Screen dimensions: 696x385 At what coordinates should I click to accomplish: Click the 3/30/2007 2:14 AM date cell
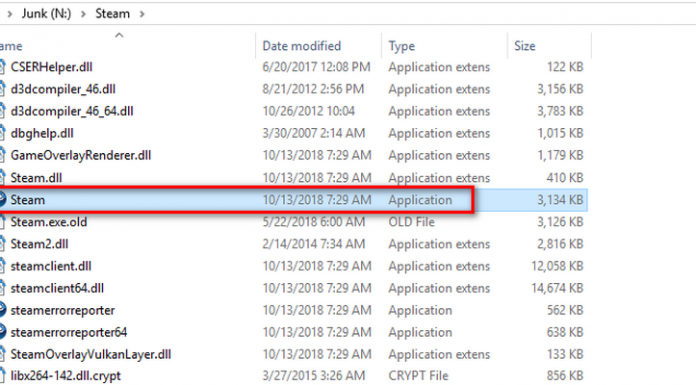tap(314, 133)
